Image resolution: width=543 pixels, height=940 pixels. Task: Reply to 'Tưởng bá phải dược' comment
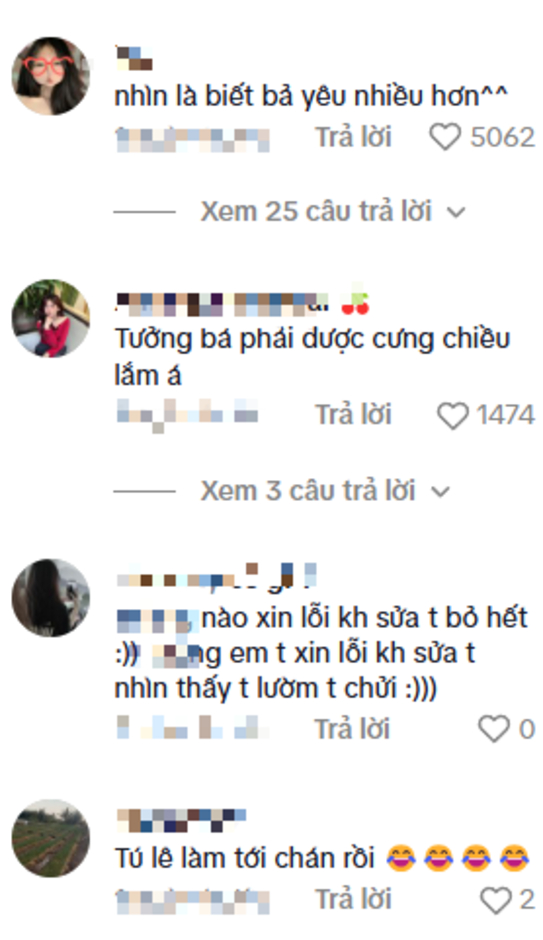point(354,415)
